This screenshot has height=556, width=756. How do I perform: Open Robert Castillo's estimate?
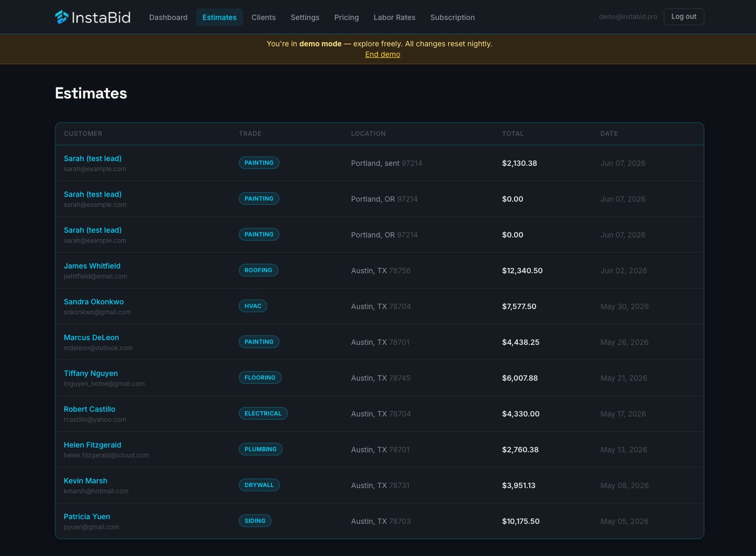click(89, 409)
